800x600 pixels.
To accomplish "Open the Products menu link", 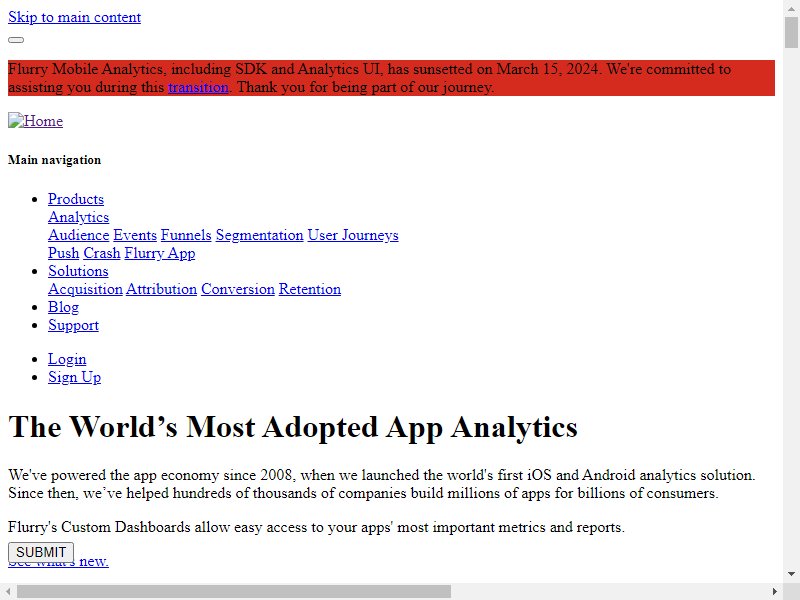I will pyautogui.click(x=76, y=199).
